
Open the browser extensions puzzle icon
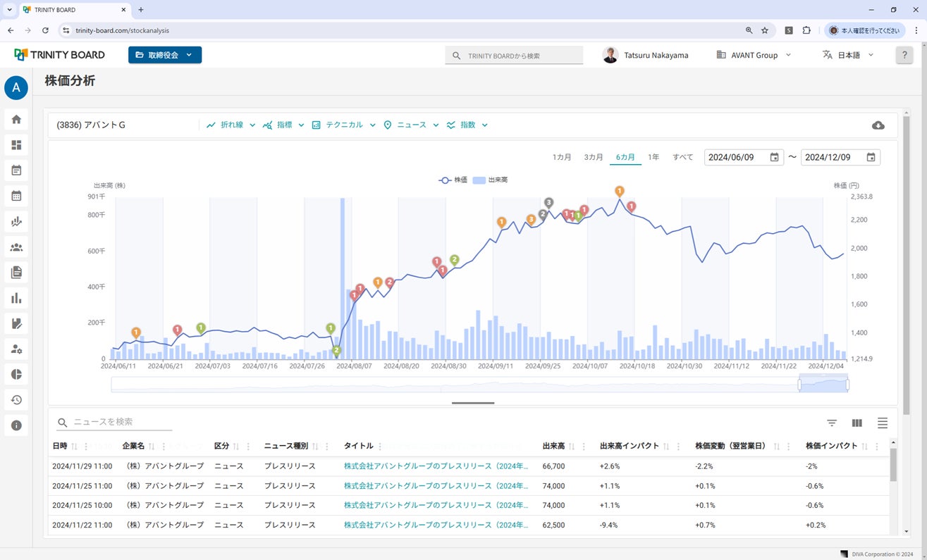point(806,30)
